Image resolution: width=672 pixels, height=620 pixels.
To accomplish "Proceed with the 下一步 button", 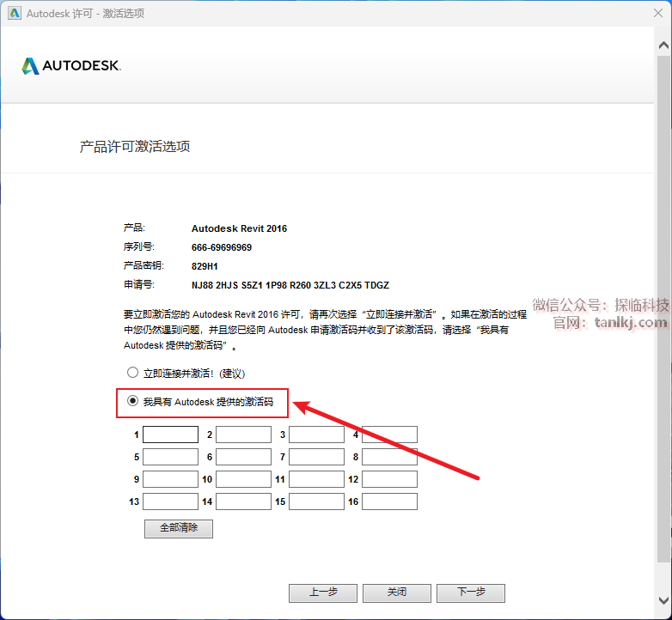I will click(x=471, y=593).
